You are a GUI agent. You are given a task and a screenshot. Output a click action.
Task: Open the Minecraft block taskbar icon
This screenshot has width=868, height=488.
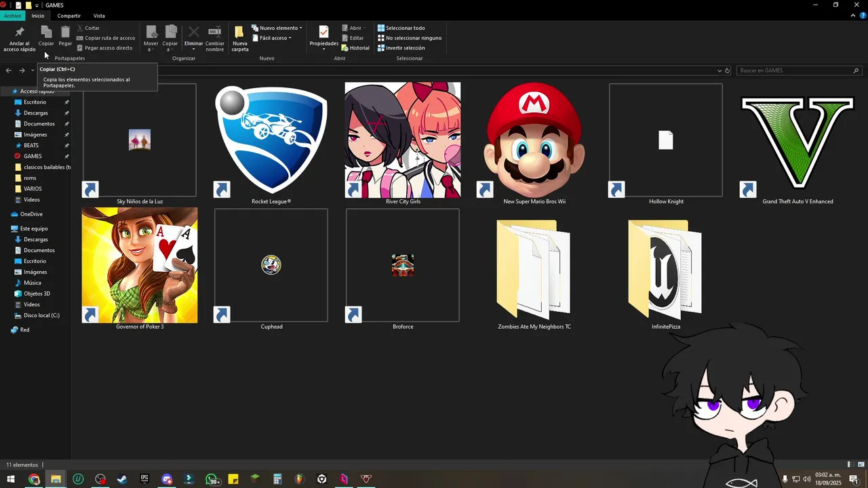click(x=255, y=479)
